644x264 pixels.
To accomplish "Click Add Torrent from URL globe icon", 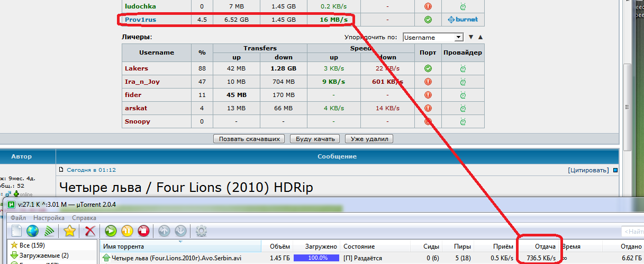I will coord(33,231).
